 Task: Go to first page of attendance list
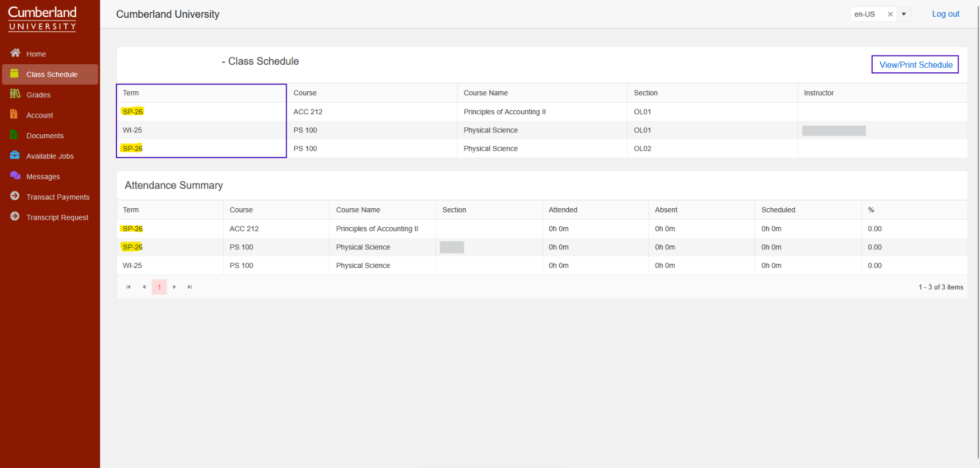[x=128, y=287]
